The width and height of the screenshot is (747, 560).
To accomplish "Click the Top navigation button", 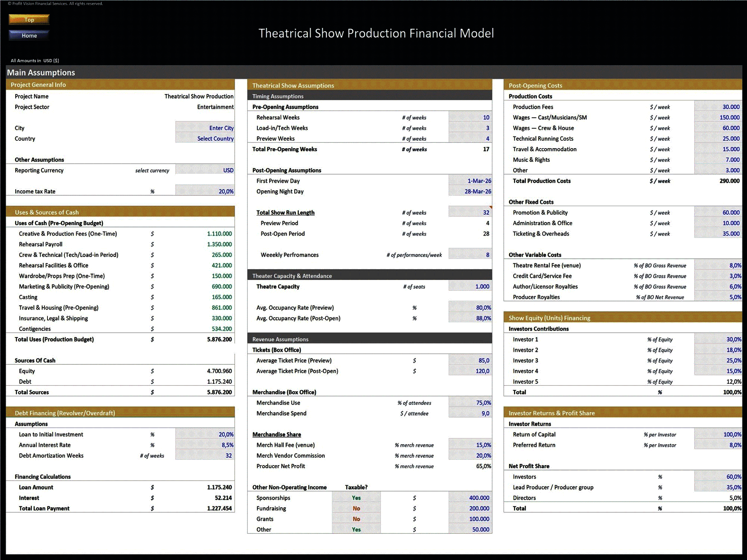I will (28, 19).
